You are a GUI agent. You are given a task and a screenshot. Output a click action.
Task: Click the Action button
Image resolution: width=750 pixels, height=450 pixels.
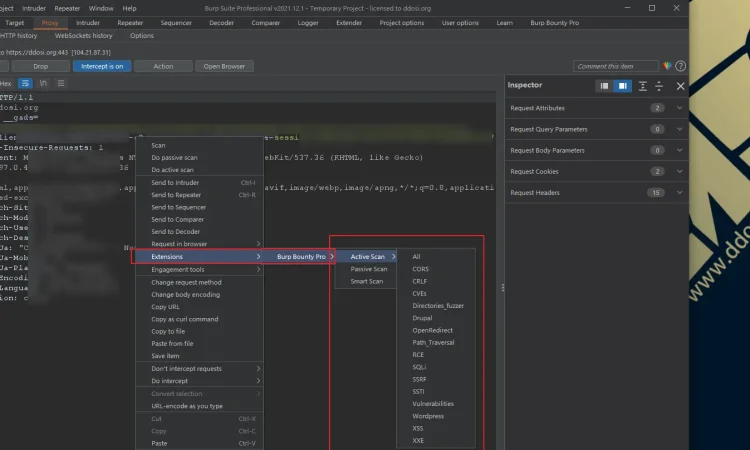[163, 66]
